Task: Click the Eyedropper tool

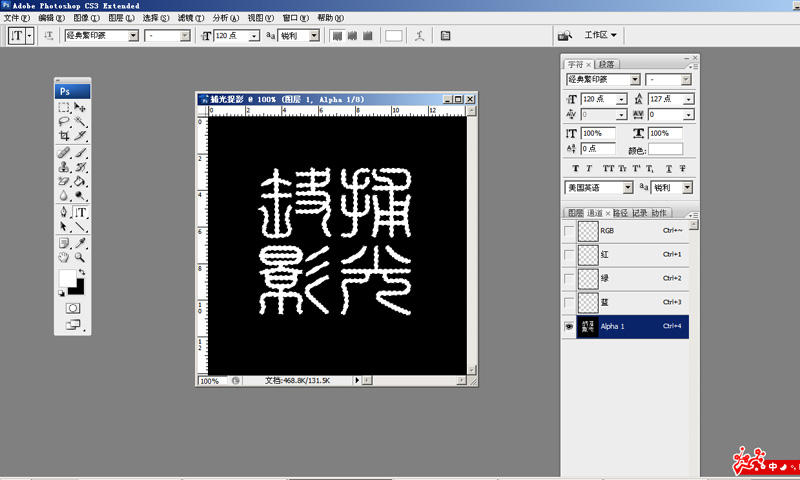Action: pos(81,243)
